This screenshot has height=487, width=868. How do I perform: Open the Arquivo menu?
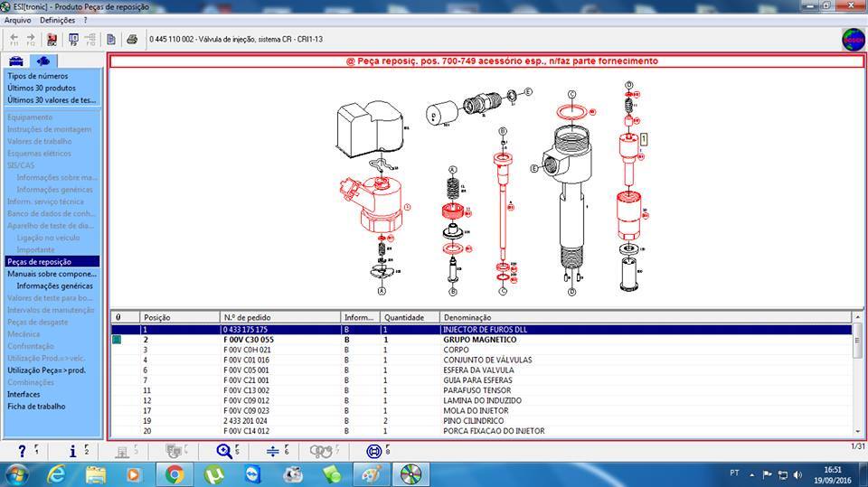[18, 20]
